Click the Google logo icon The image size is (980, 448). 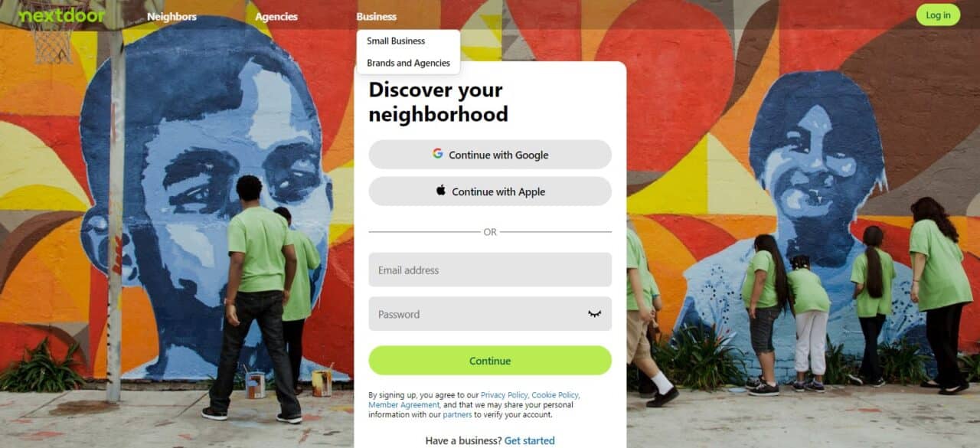[x=437, y=153]
